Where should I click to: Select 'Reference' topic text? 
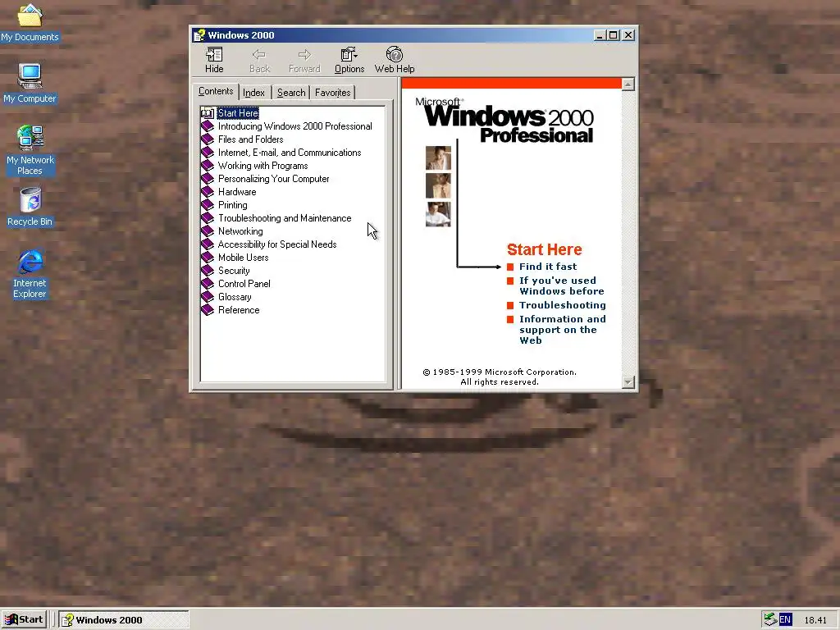[239, 310]
